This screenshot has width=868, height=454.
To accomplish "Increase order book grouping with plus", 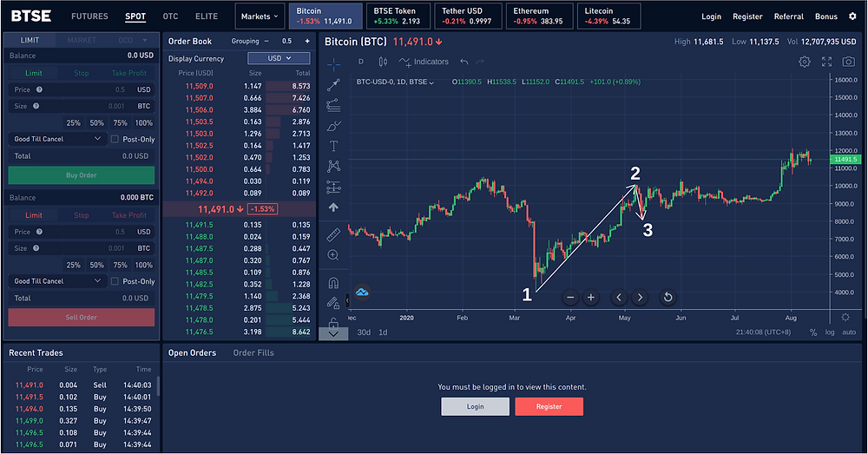I will [x=307, y=41].
